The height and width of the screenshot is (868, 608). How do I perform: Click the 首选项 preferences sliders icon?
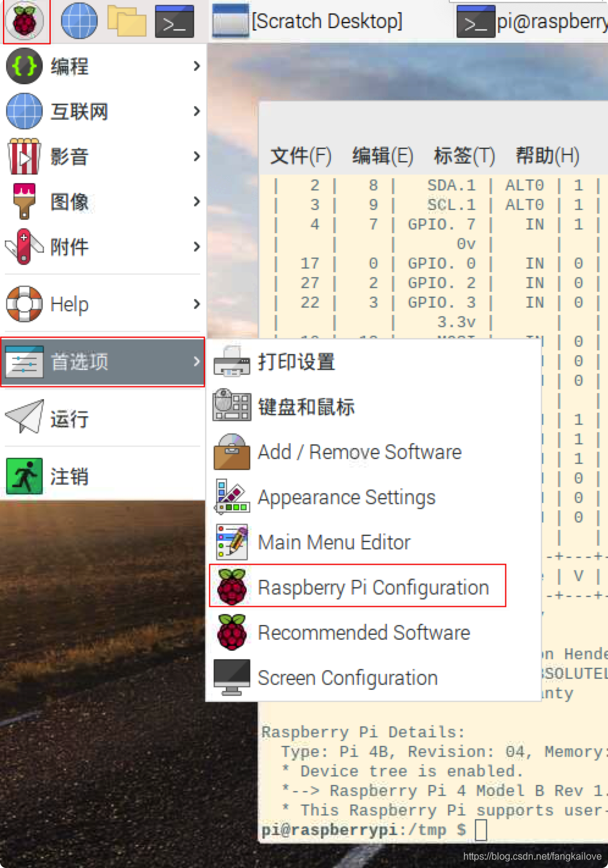pos(24,361)
